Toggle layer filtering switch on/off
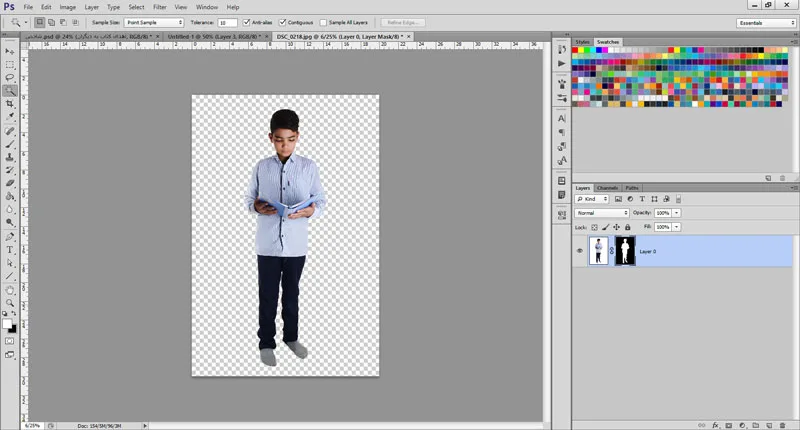The width and height of the screenshot is (800, 430). coord(679,199)
